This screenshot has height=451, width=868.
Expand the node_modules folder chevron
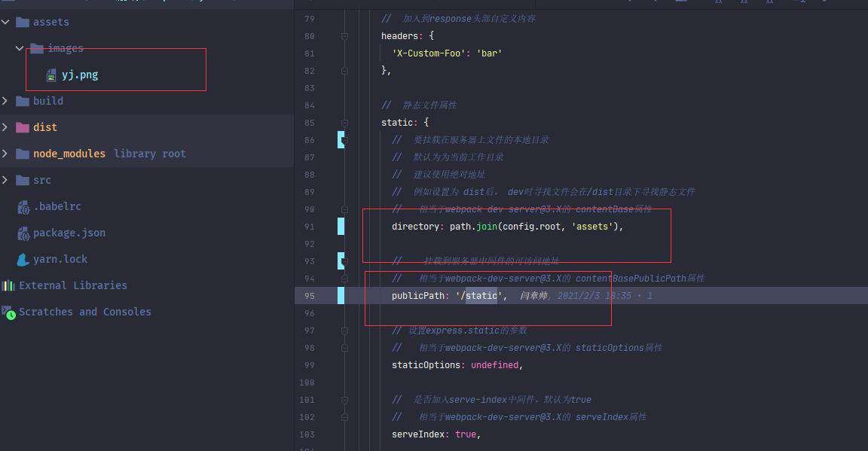point(5,154)
